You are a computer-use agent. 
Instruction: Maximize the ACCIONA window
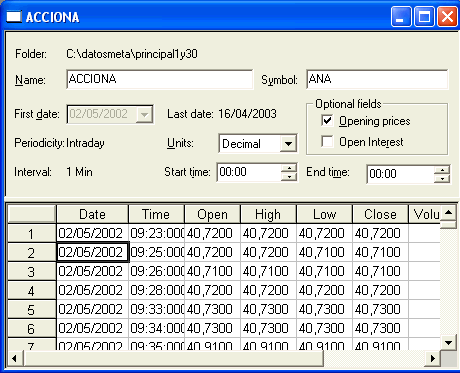[x=424, y=16]
